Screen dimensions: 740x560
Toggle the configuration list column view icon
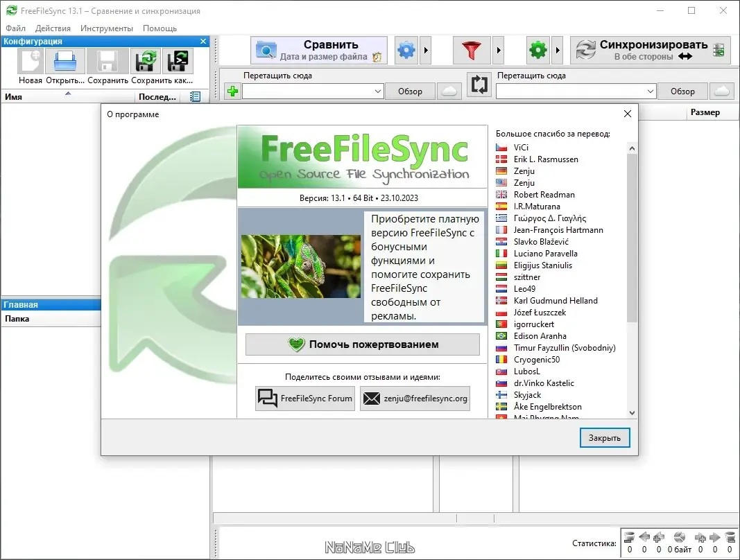tap(195, 97)
